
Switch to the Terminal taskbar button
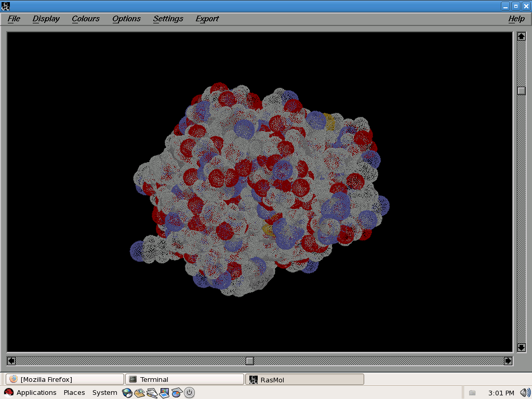pos(184,379)
